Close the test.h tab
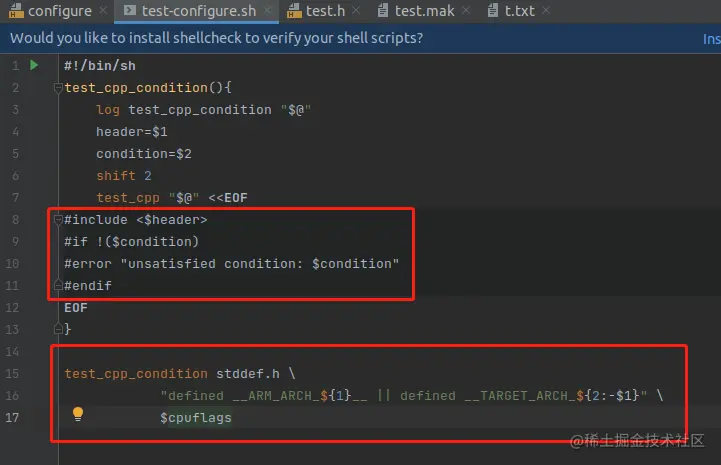The width and height of the screenshot is (721, 465). pos(355,10)
